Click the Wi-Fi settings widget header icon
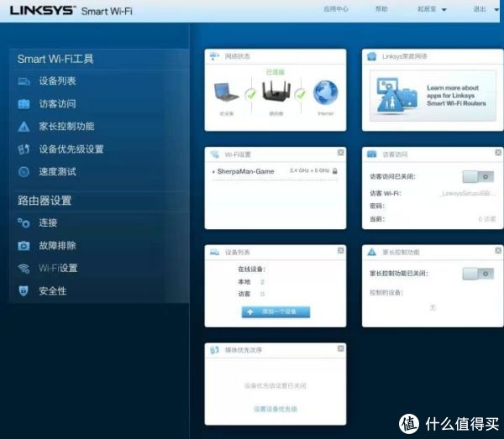504x439 pixels. (x=214, y=154)
